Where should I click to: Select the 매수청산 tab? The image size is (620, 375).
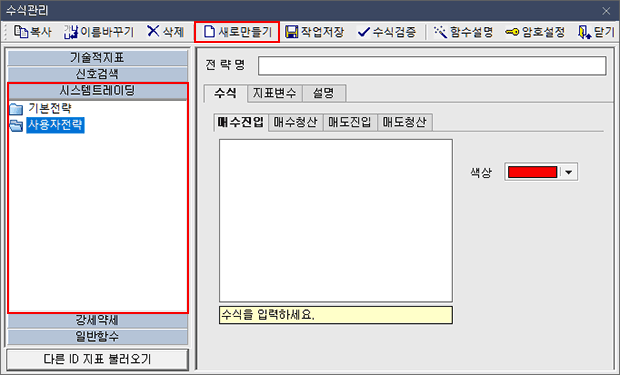point(296,122)
